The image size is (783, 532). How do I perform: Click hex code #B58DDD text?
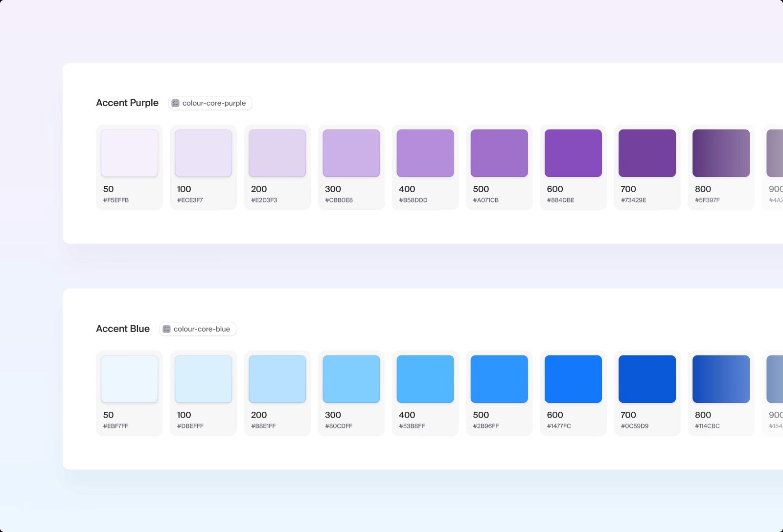(x=413, y=200)
